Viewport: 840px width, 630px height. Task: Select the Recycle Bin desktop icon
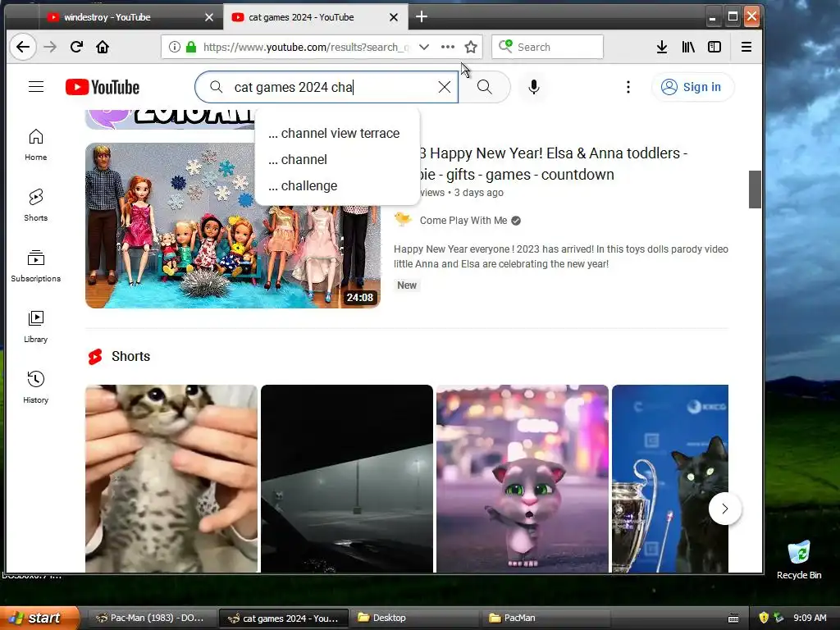point(798,559)
